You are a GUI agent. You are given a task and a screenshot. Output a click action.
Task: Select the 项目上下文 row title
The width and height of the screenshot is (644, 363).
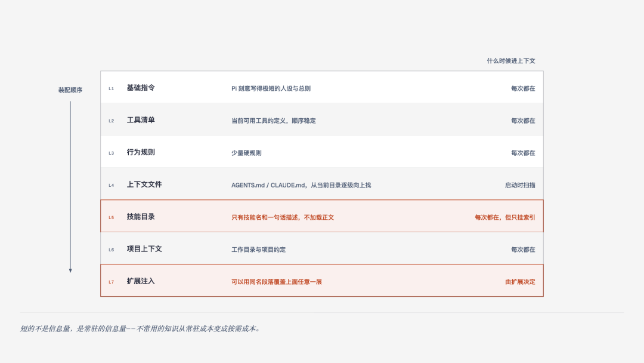pos(144,249)
